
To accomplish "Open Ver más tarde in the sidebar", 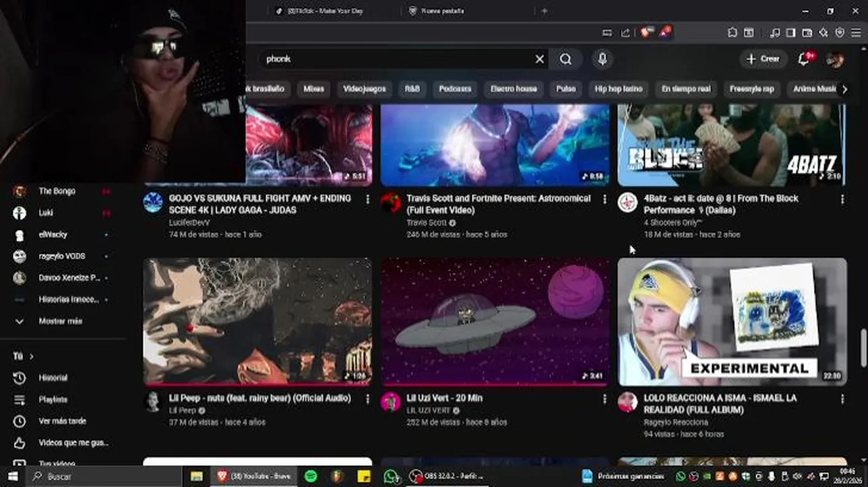I will (61, 421).
